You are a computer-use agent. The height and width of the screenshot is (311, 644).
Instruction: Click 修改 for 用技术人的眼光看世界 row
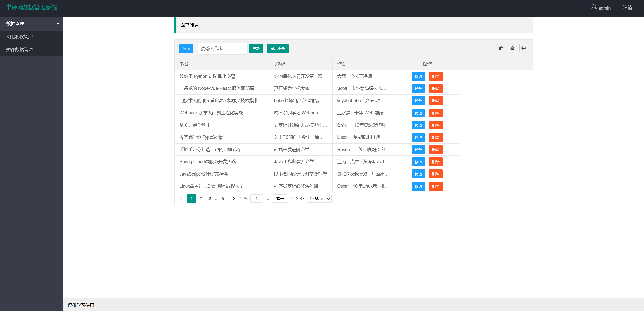418,101
